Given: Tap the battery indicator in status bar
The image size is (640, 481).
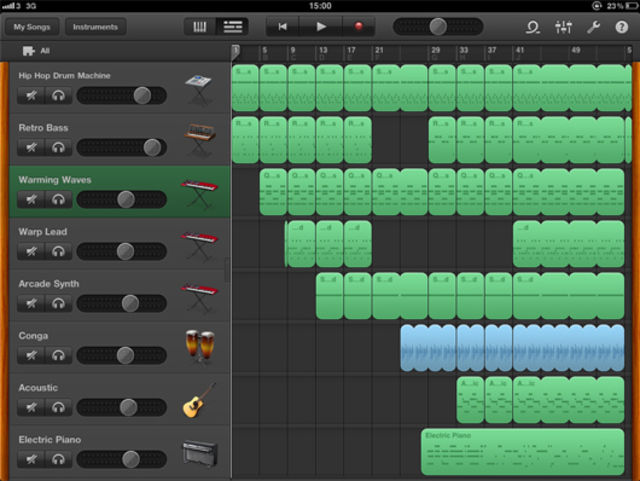Looking at the screenshot, I should [630, 6].
